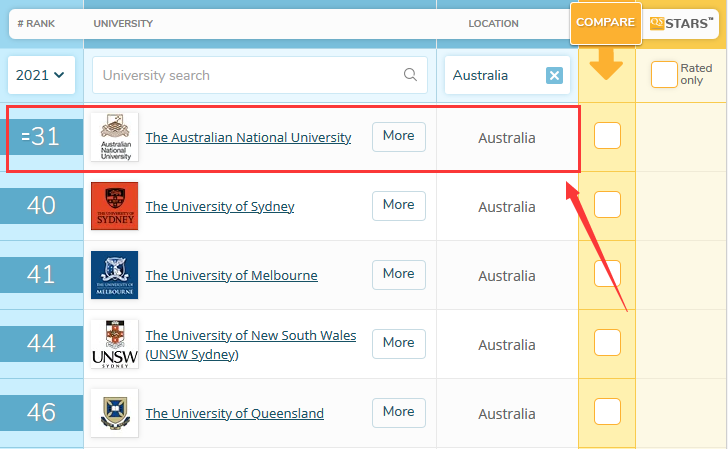The width and height of the screenshot is (728, 449).
Task: Click the University of Melbourne logo
Action: (x=114, y=275)
